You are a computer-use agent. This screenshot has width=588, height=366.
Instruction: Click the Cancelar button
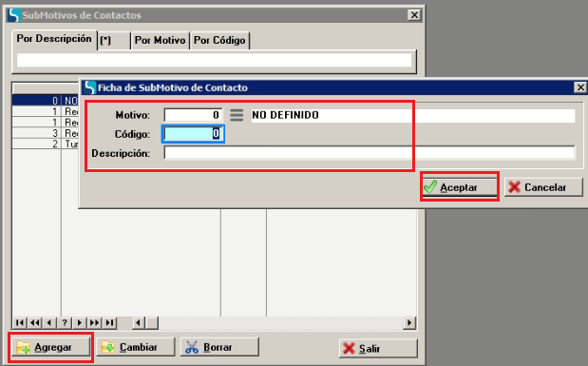coord(543,187)
